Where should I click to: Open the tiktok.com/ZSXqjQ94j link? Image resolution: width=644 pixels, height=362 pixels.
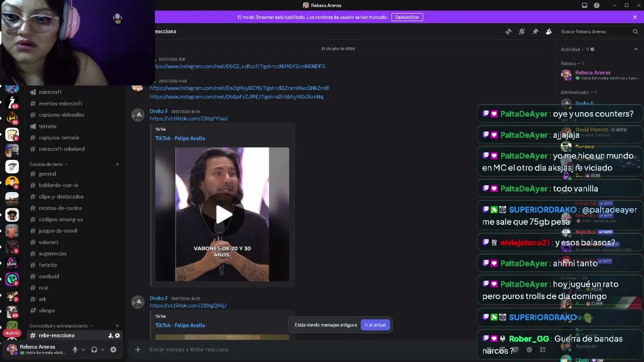click(x=188, y=306)
